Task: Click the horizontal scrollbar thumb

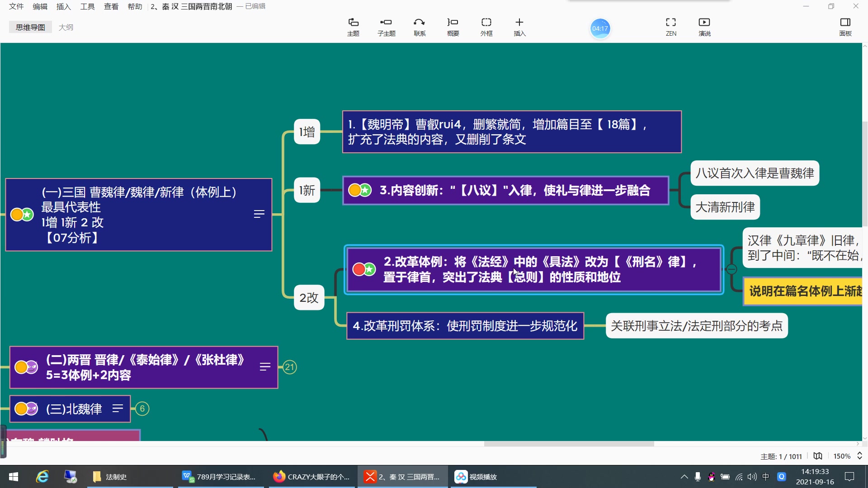Action: (x=569, y=444)
